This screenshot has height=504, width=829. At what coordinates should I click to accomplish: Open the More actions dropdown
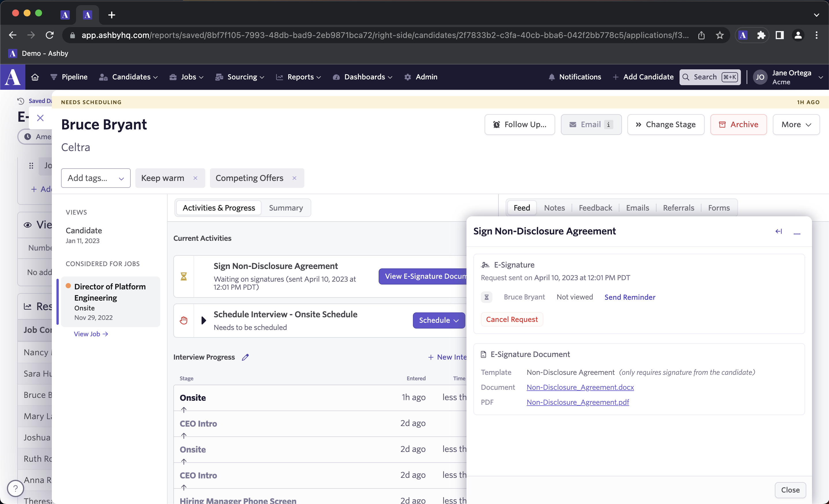[796, 124]
